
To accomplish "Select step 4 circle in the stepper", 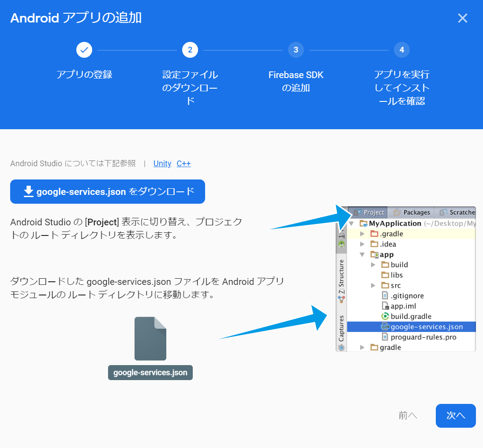I will pos(402,50).
